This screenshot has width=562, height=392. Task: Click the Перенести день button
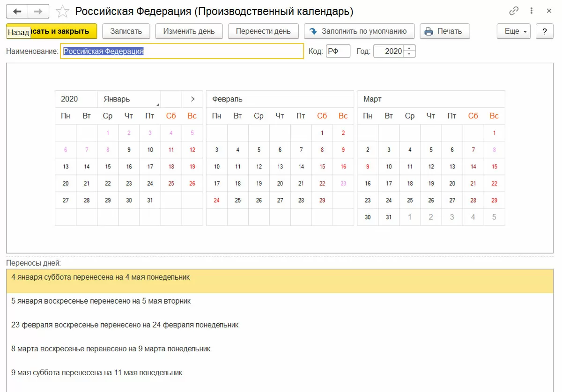point(263,31)
